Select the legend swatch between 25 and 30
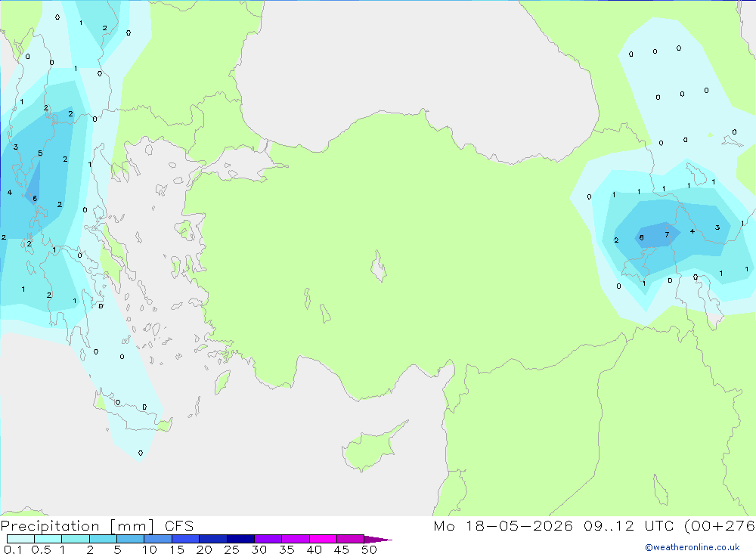 240,539
